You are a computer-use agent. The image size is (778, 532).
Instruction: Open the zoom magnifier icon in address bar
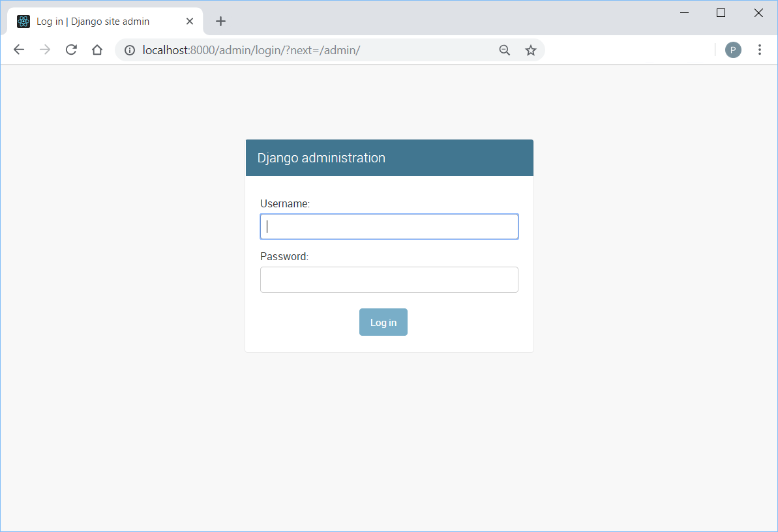coord(505,50)
